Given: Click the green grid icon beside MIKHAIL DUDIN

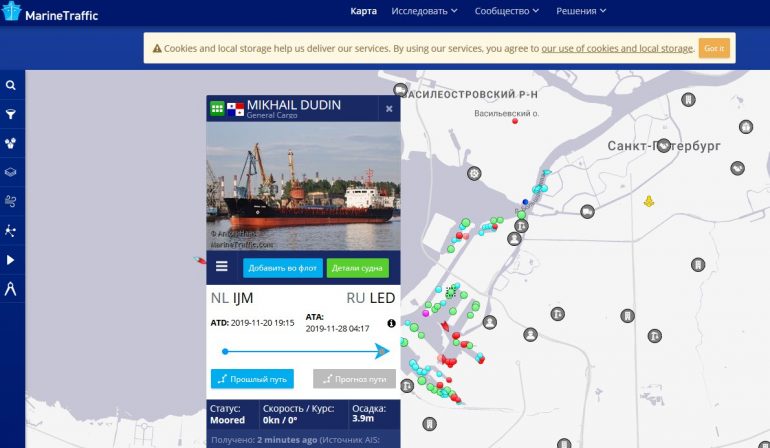Looking at the screenshot, I should tap(217, 108).
